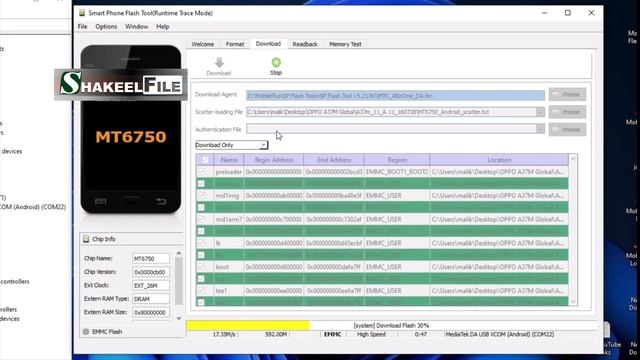Toggle checkbox of green row between boot and tee1

pos(201,279)
